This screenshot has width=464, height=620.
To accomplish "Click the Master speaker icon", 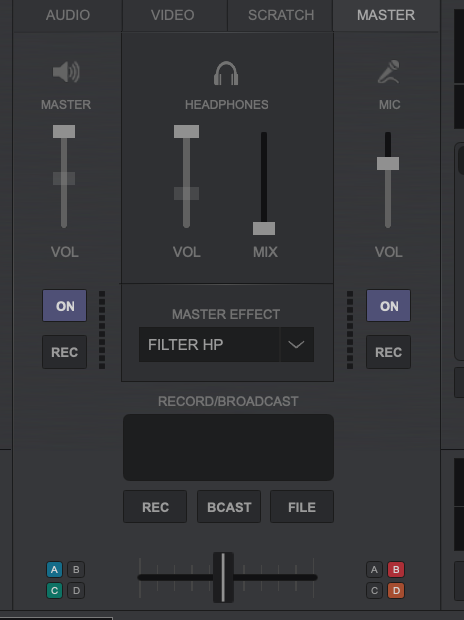I will coord(66,72).
